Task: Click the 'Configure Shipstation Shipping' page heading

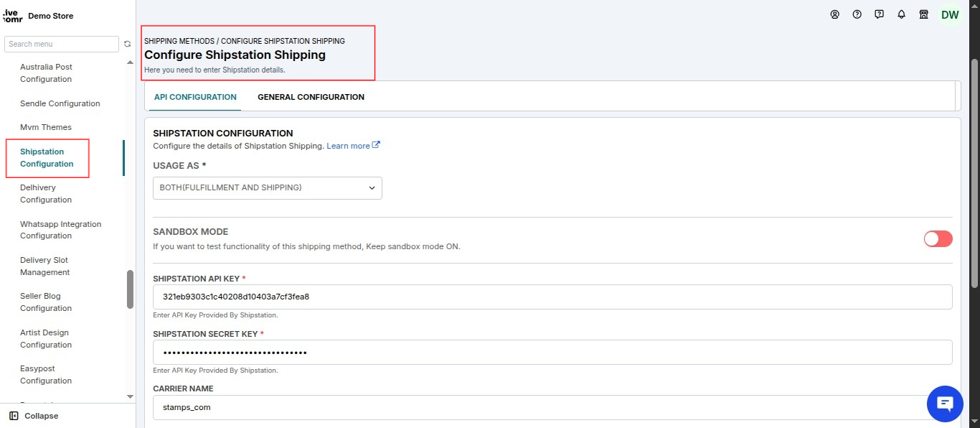Action: [235, 55]
